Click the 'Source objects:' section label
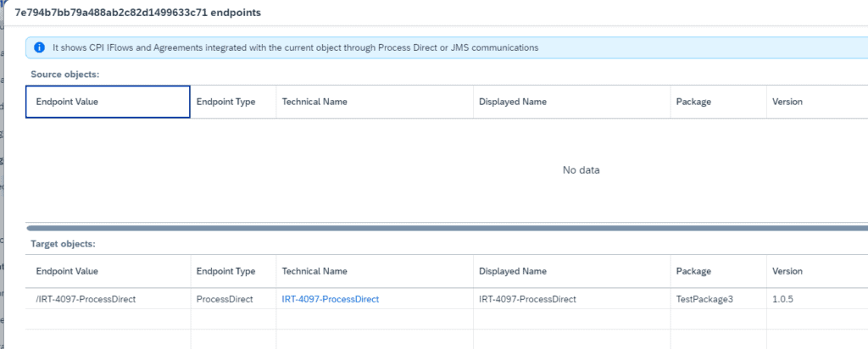The width and height of the screenshot is (868, 349). [x=64, y=74]
